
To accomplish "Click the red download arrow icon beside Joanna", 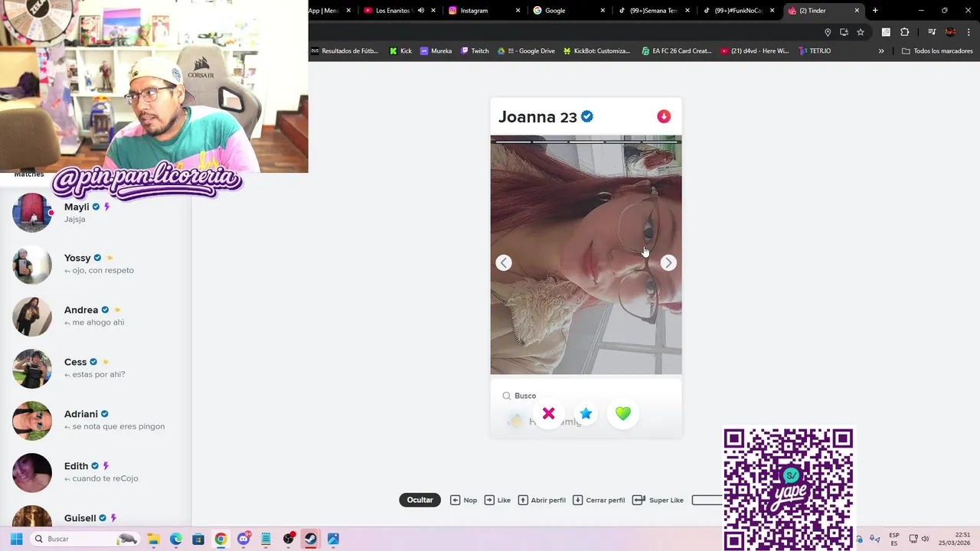I will [664, 116].
